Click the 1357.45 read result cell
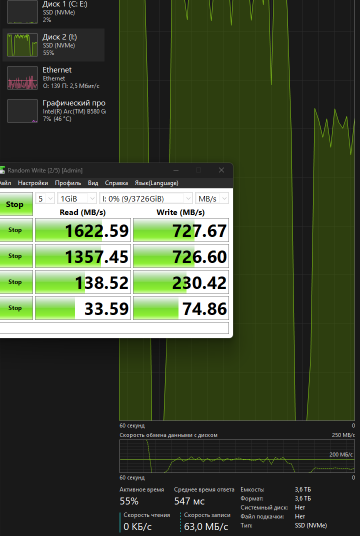Image resolution: width=360 pixels, height=536 pixels. pos(83,256)
